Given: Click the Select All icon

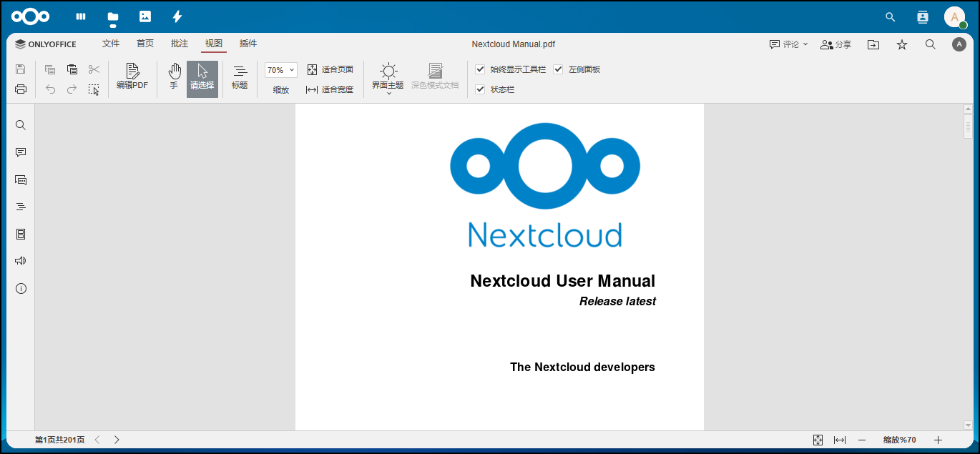Looking at the screenshot, I should 94,89.
